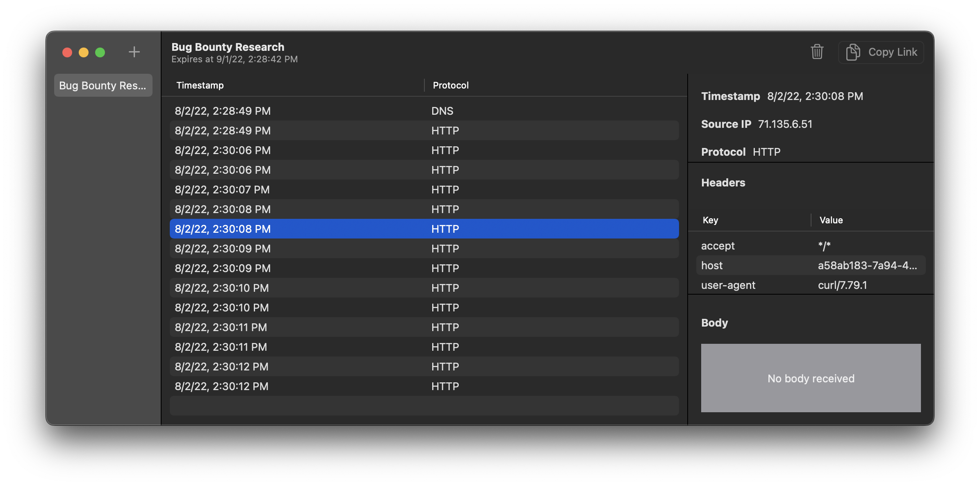Click the trash delete icon
Image resolution: width=980 pixels, height=486 pixels.
click(x=817, y=52)
